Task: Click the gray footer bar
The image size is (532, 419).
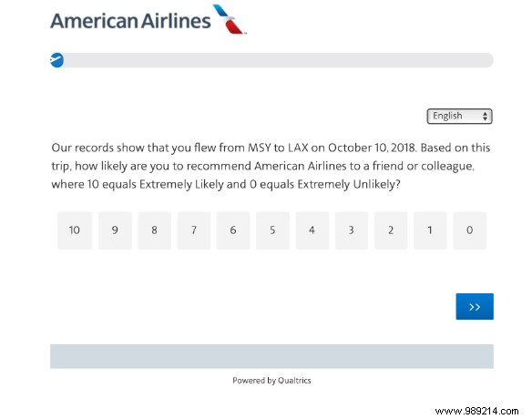Action: (271, 356)
